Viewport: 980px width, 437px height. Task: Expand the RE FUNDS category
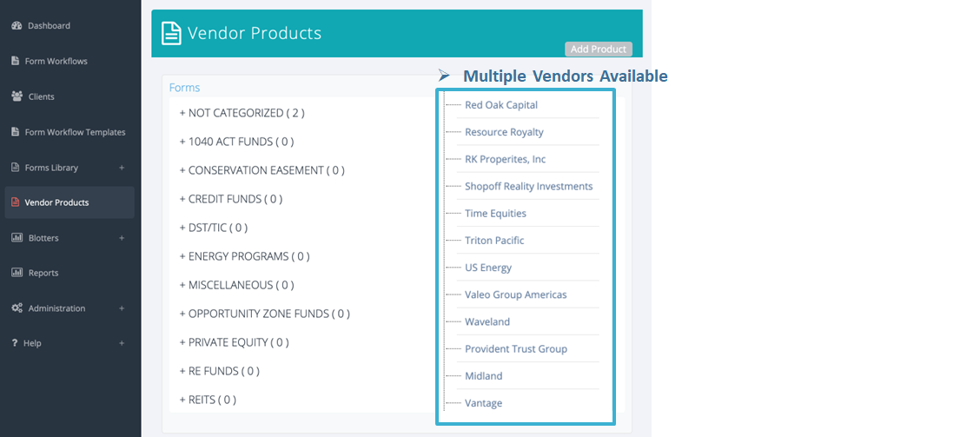219,371
